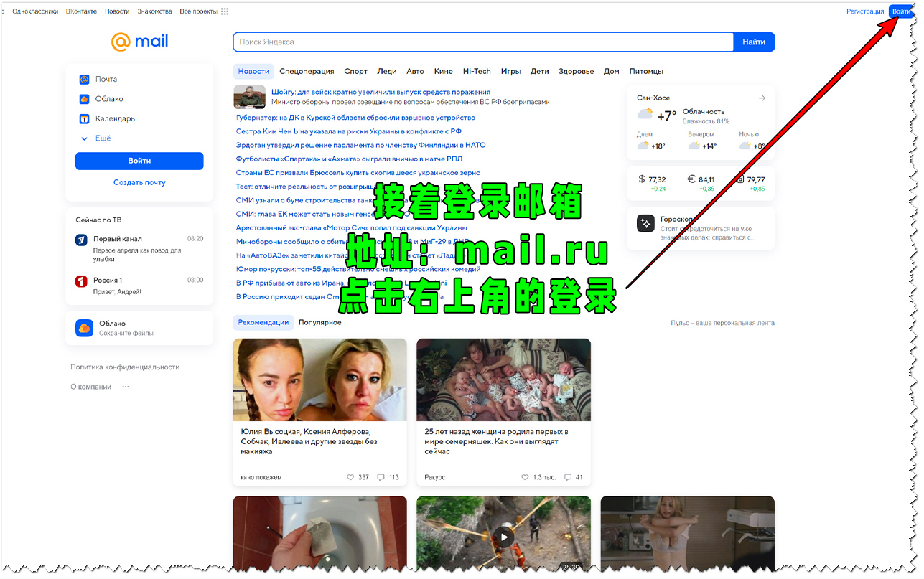Click the О компании link

tap(91, 387)
